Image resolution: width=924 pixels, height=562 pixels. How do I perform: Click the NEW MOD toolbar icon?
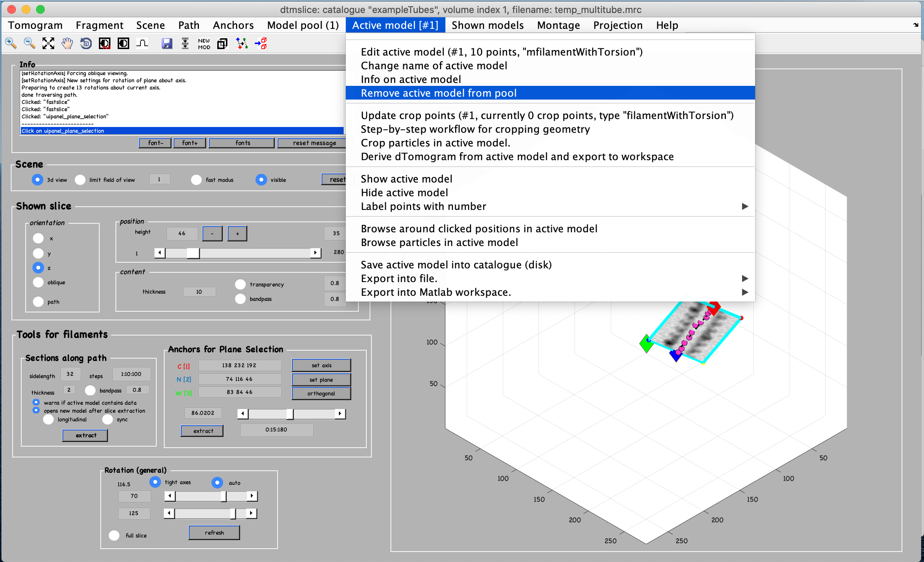[x=204, y=43]
